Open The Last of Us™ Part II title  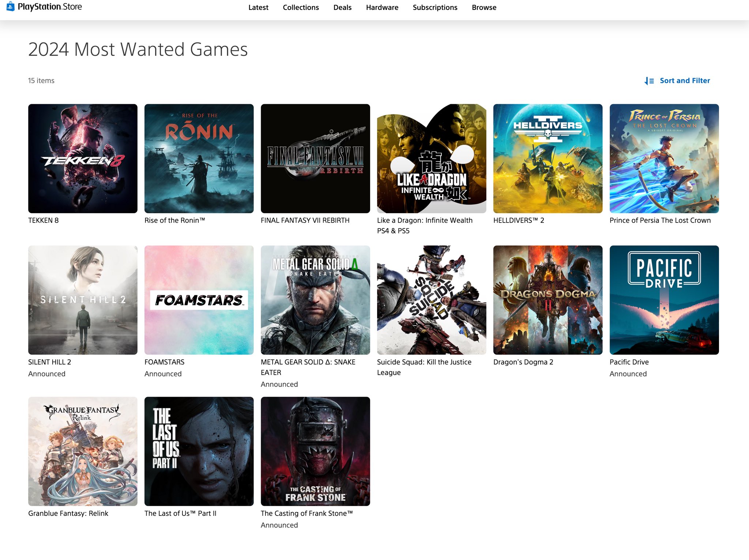[x=180, y=513]
